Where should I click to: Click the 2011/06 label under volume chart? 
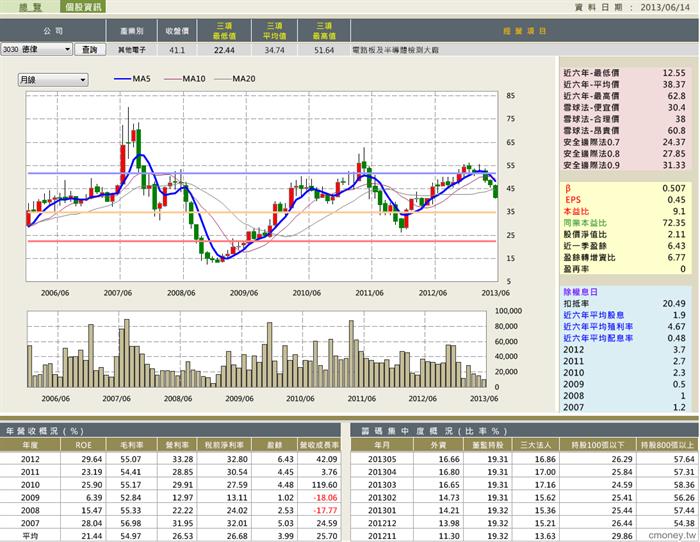(x=361, y=398)
